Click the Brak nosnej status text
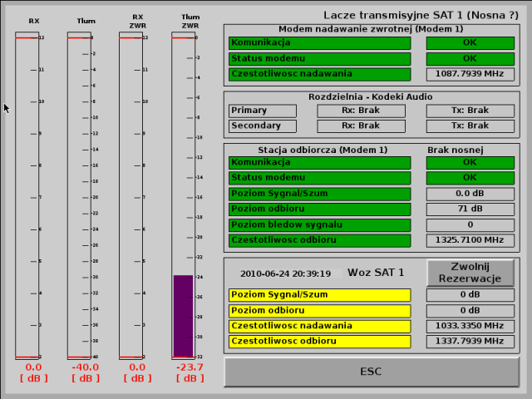 456,150
